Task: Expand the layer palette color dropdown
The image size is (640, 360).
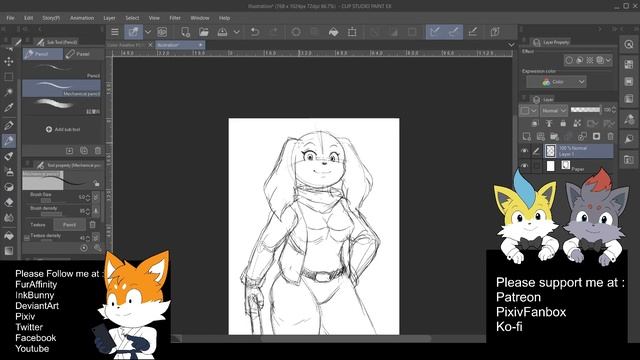Action: [528, 110]
